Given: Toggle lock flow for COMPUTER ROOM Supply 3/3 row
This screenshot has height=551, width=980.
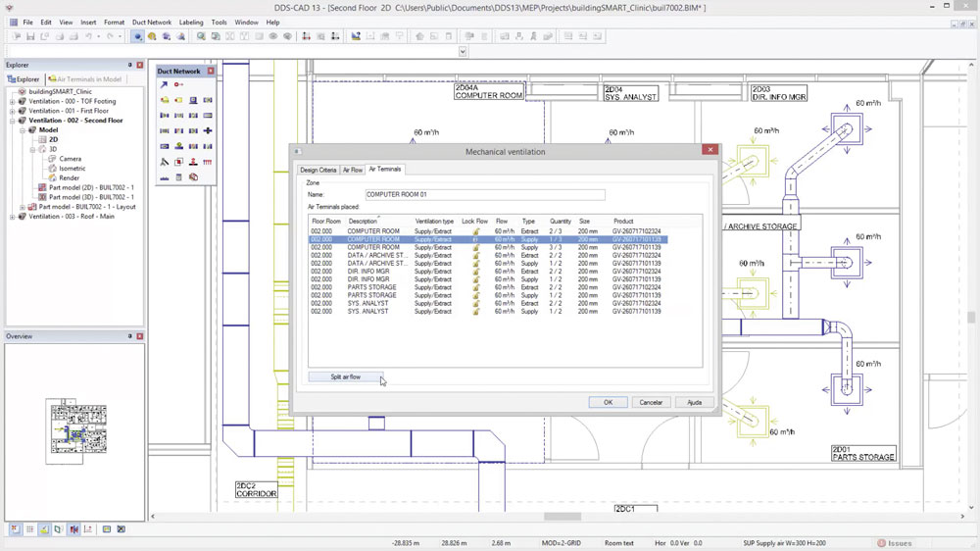Looking at the screenshot, I should coord(475,248).
